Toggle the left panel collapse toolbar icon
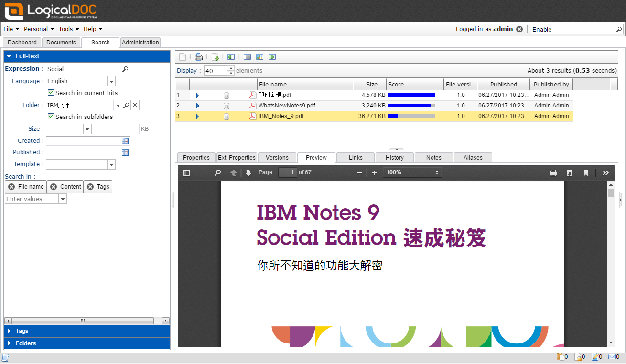The width and height of the screenshot is (626, 364). [x=231, y=57]
